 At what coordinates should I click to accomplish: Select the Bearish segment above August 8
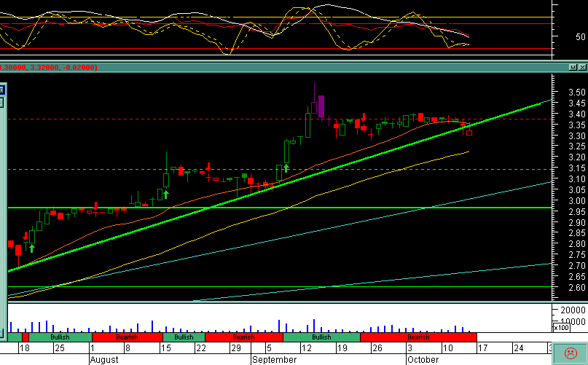127,337
